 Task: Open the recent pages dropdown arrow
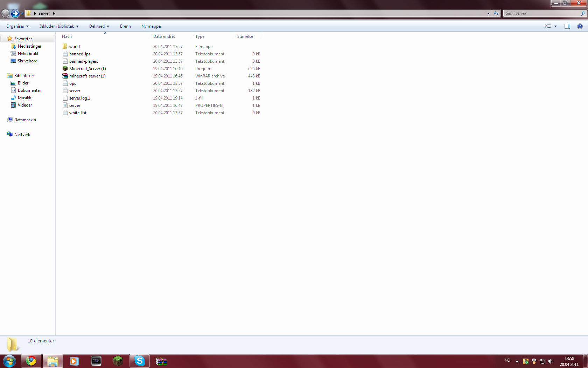coord(22,13)
